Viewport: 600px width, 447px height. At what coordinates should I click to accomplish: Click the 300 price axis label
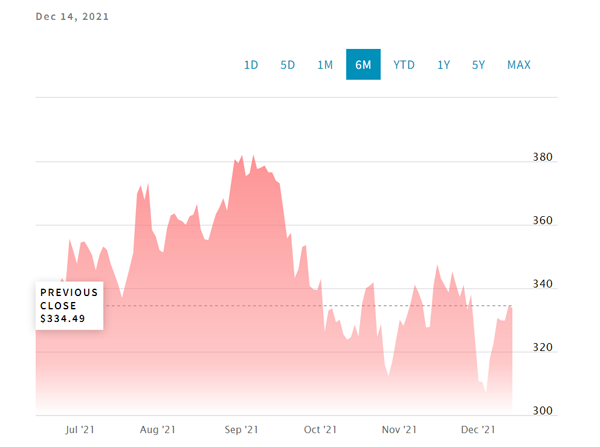click(x=543, y=411)
